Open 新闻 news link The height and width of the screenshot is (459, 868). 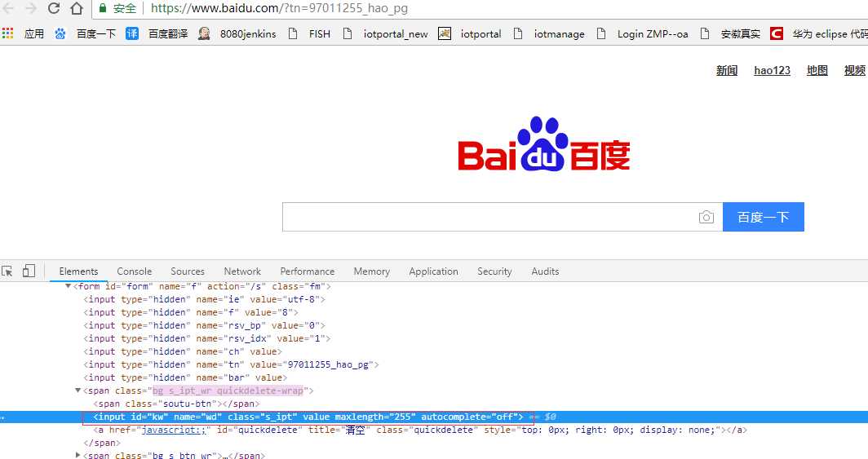pos(726,70)
